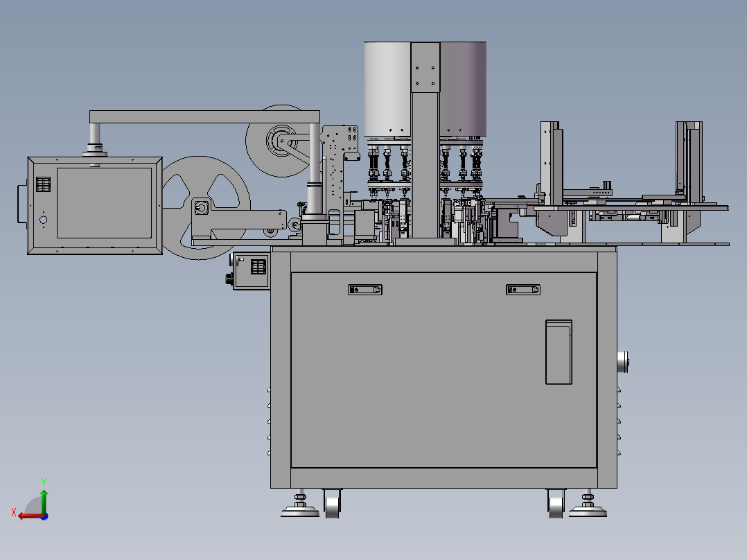The width and height of the screenshot is (747, 560).
Task: Select the light gray left cylinder hopper
Action: coord(387,89)
